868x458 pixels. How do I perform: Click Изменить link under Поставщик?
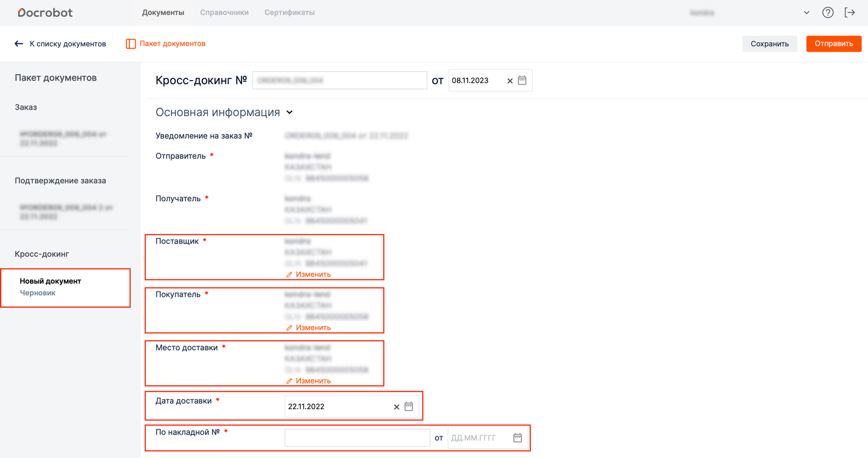tap(312, 275)
